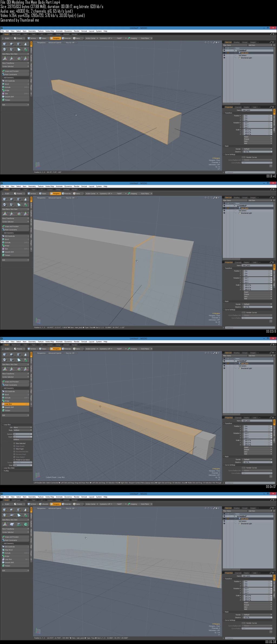This screenshot has width=277, height=644.
Task: Open More Transforms dropdown in 00:06:38 frame
Action: [x=15, y=529]
